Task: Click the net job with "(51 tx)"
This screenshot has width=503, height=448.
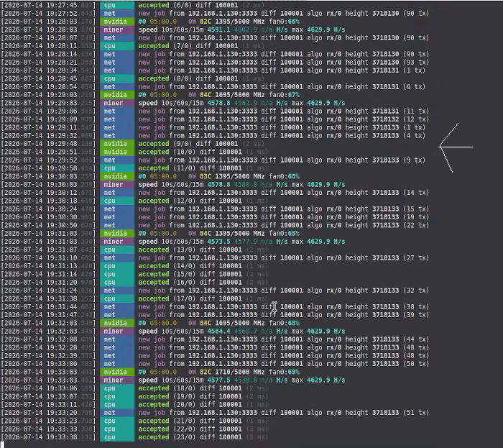Action: click(284, 413)
